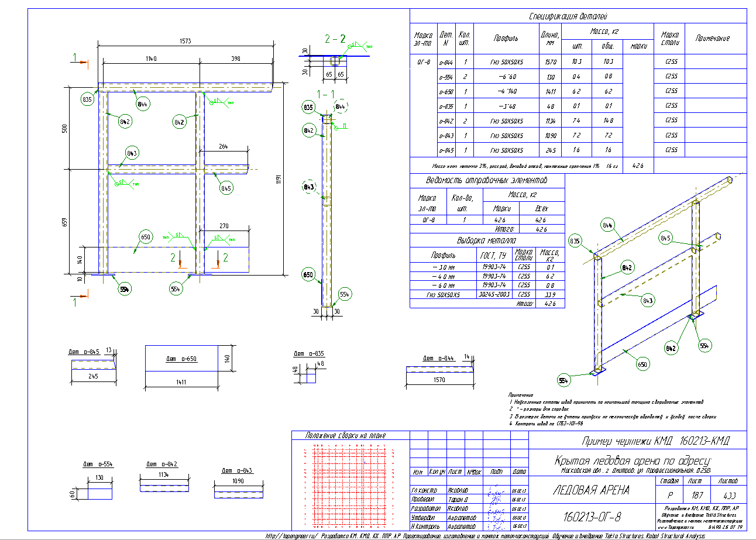
Task: Click the 160213-ОГ-8 drawing number cell
Action: [x=591, y=517]
